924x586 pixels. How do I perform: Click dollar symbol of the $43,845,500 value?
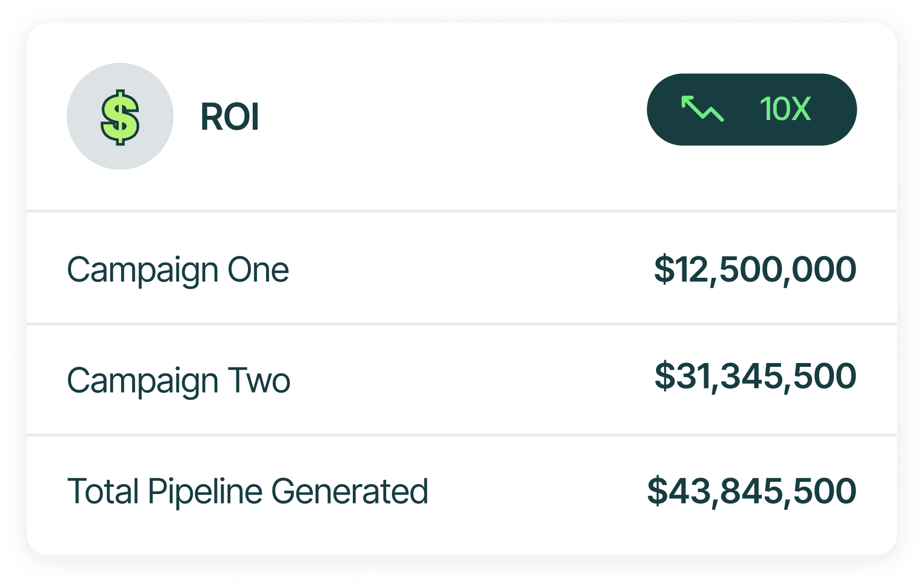(x=657, y=491)
